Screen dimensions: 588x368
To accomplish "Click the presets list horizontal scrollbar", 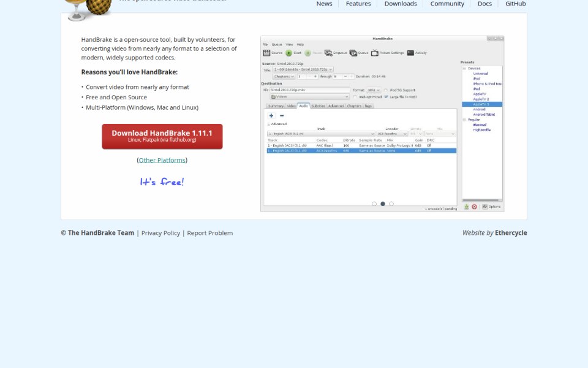I will pyautogui.click(x=482, y=200).
